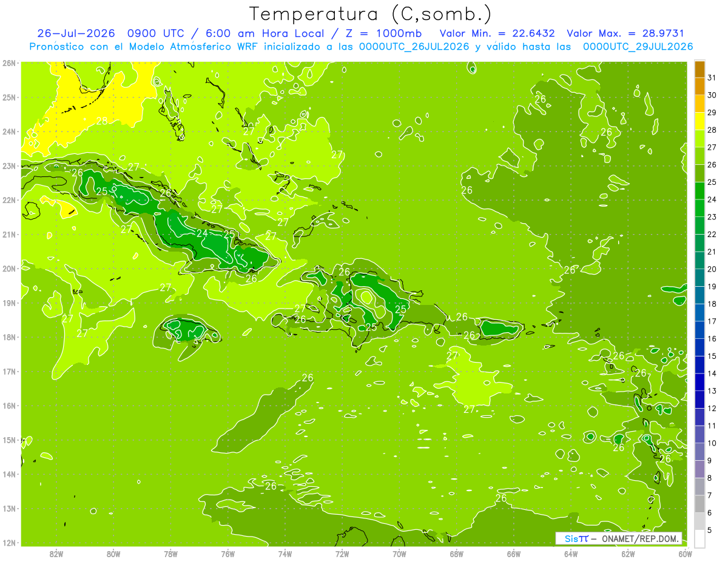
Task: Click the '80W' longitude axis label
Action: coord(113,554)
